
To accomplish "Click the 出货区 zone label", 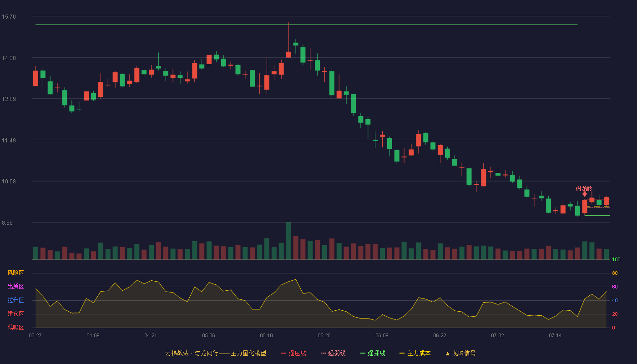I will coord(15,287).
